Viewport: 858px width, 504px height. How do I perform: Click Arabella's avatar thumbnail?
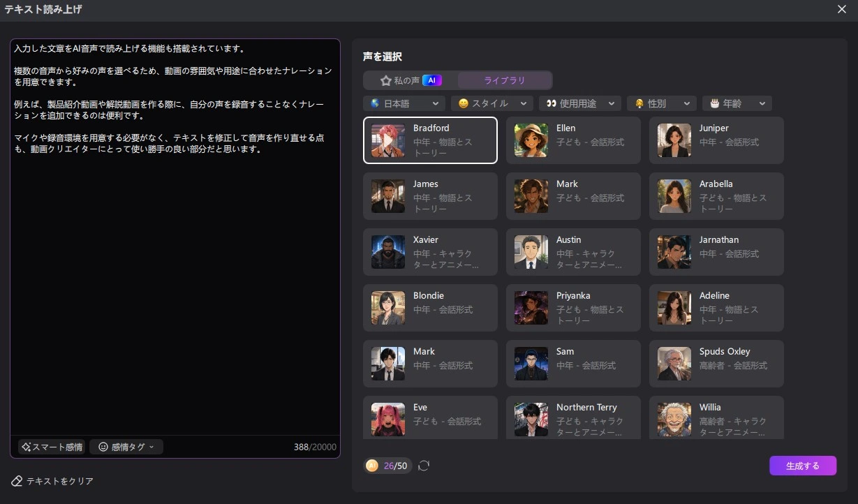coord(674,196)
